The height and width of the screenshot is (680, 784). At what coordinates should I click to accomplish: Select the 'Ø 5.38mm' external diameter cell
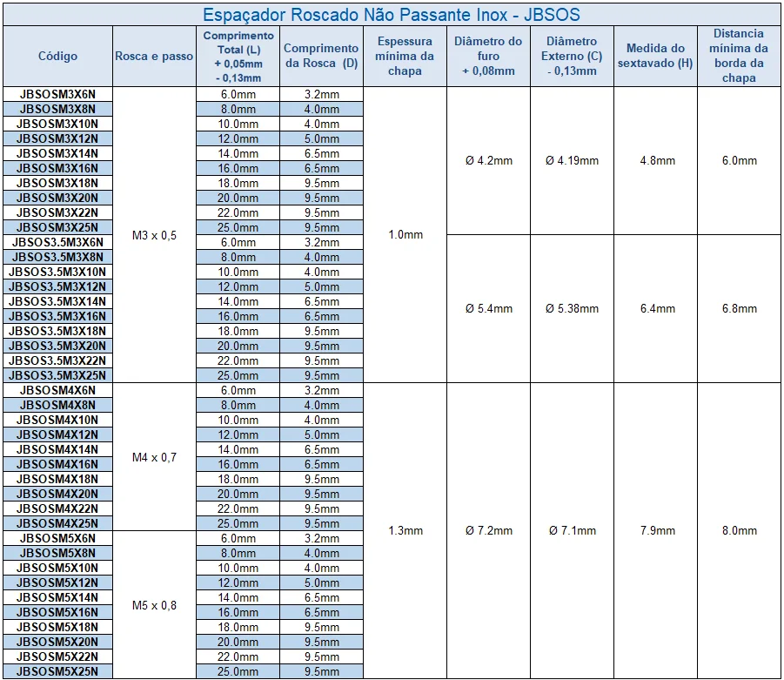pos(572,309)
